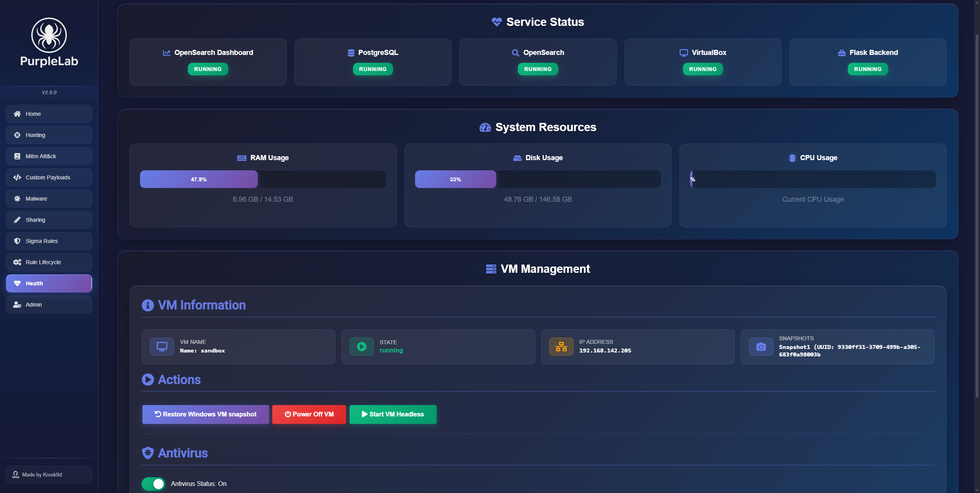The height and width of the screenshot is (493, 980).
Task: Open Custom Payloads page
Action: [49, 177]
